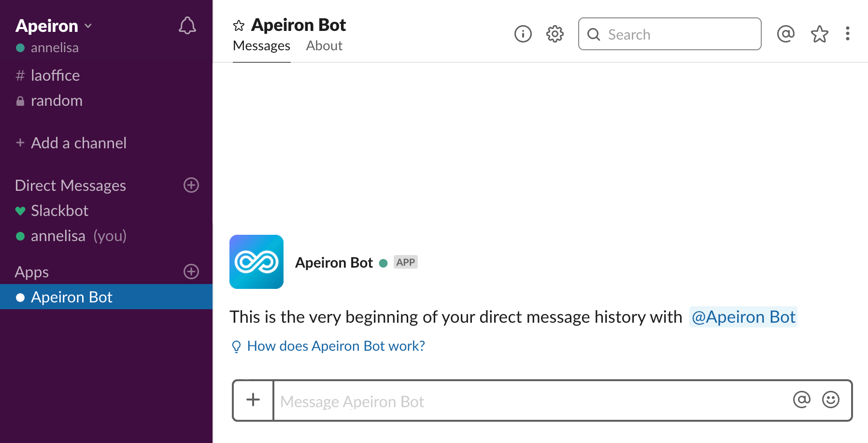This screenshot has width=868, height=443.
Task: Attach a file with the plus button
Action: tap(253, 400)
